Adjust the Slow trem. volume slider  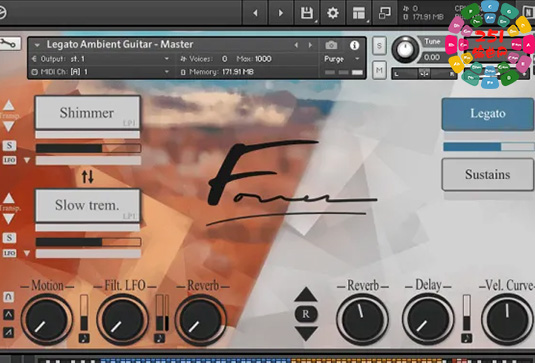click(88, 242)
